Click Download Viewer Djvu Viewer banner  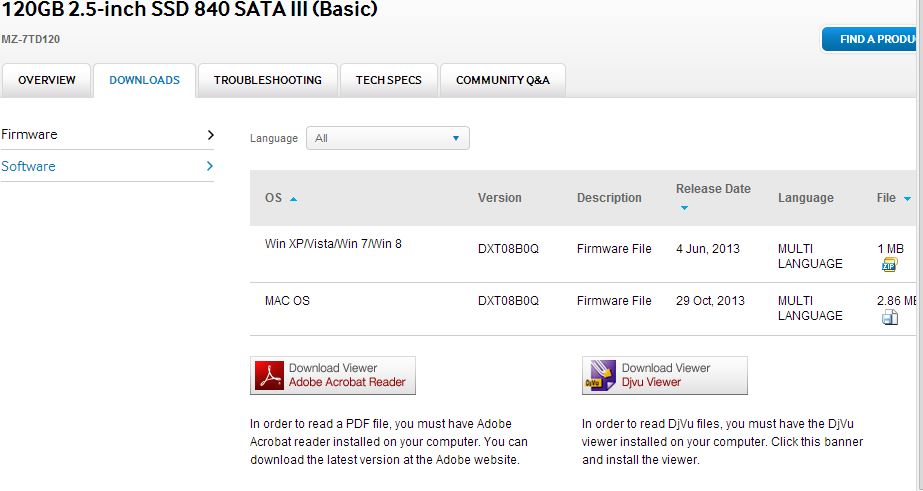(x=665, y=375)
